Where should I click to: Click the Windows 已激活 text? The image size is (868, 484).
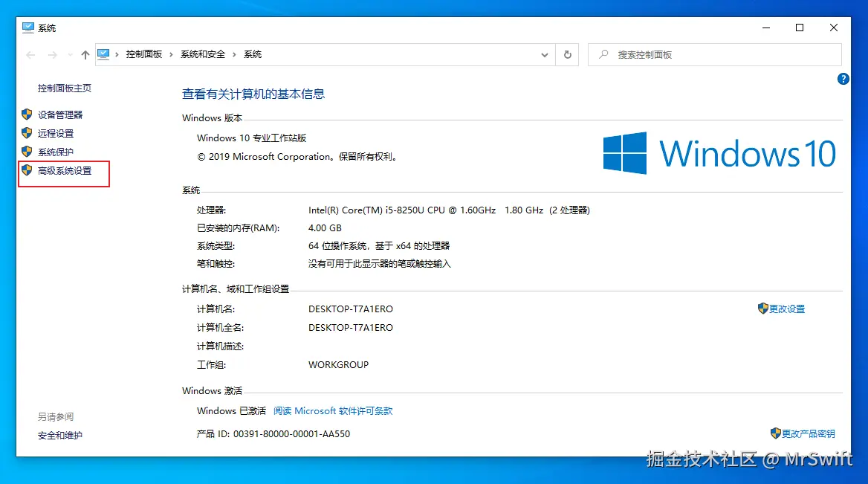click(x=231, y=411)
